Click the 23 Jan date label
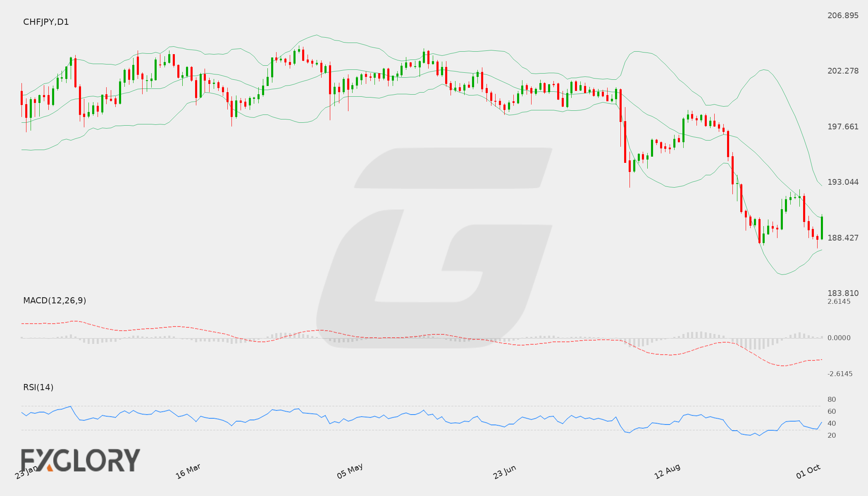 [26, 472]
